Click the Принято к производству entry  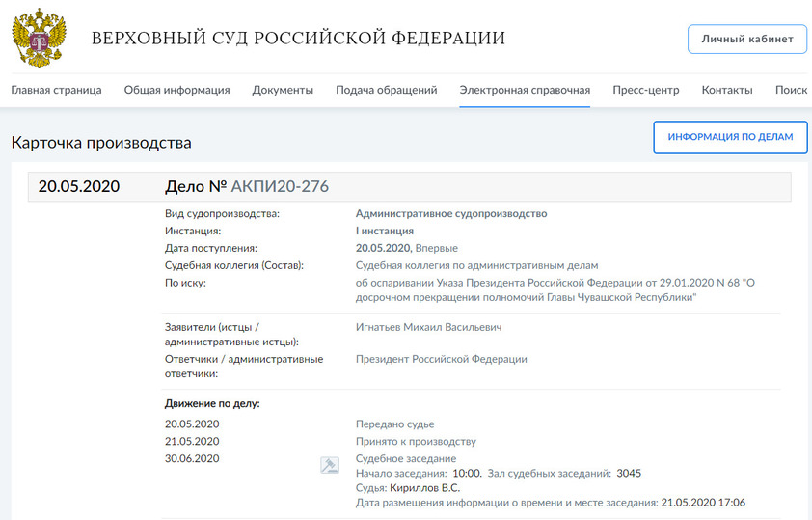pyautogui.click(x=416, y=442)
